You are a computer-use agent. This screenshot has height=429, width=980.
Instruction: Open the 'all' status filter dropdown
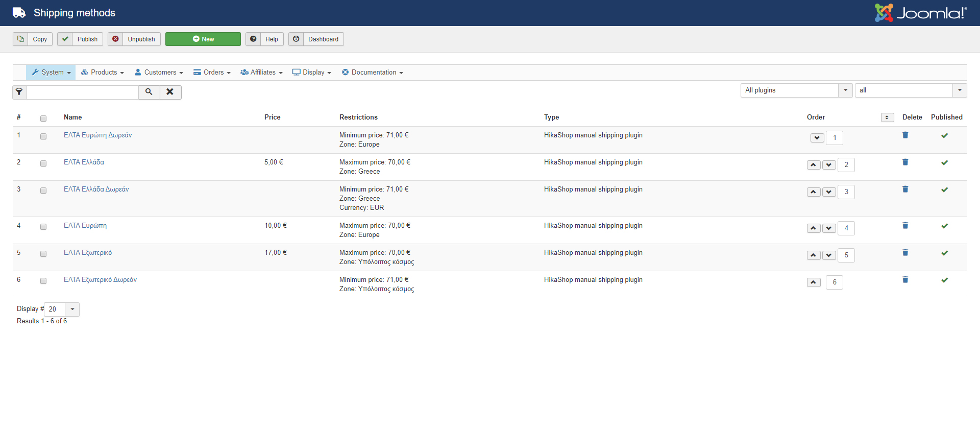click(911, 90)
